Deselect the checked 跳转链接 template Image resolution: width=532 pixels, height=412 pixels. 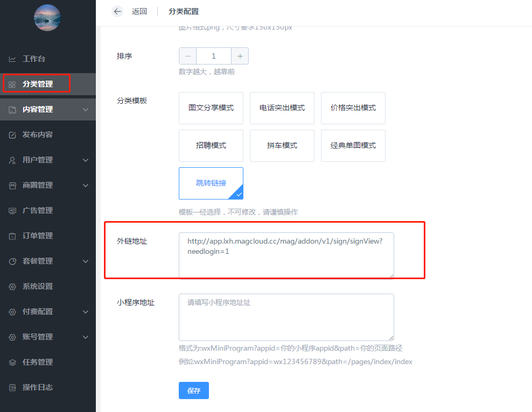[x=211, y=183]
